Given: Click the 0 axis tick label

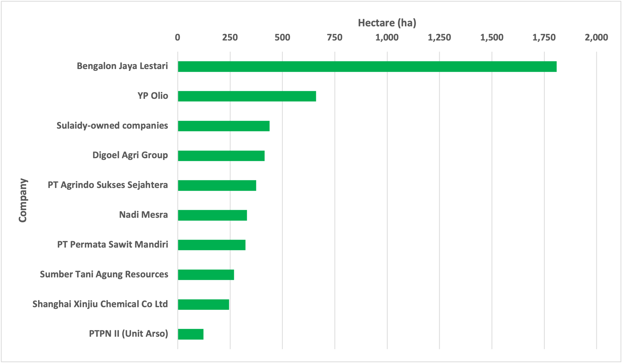Looking at the screenshot, I should pos(177,37).
